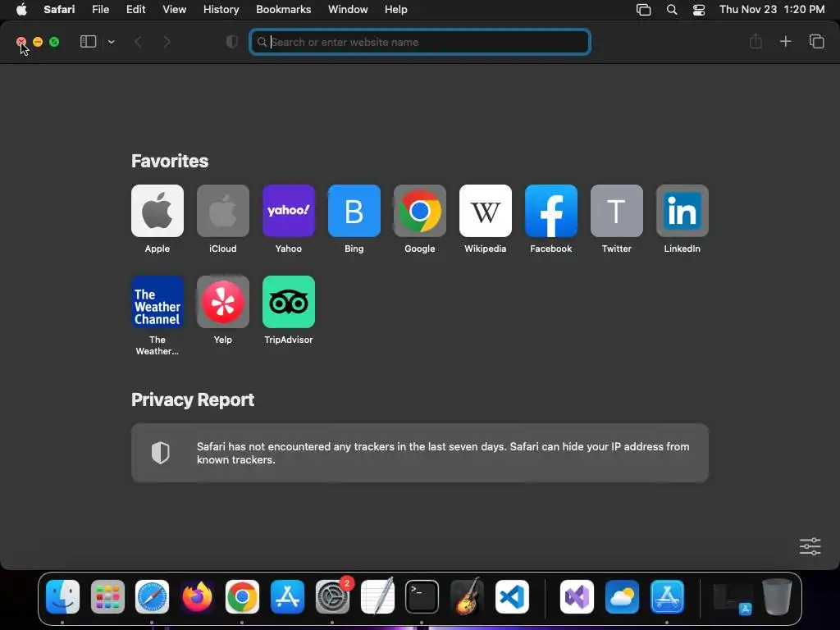The image size is (840, 630).
Task: Open the Bing favorite
Action: click(354, 211)
